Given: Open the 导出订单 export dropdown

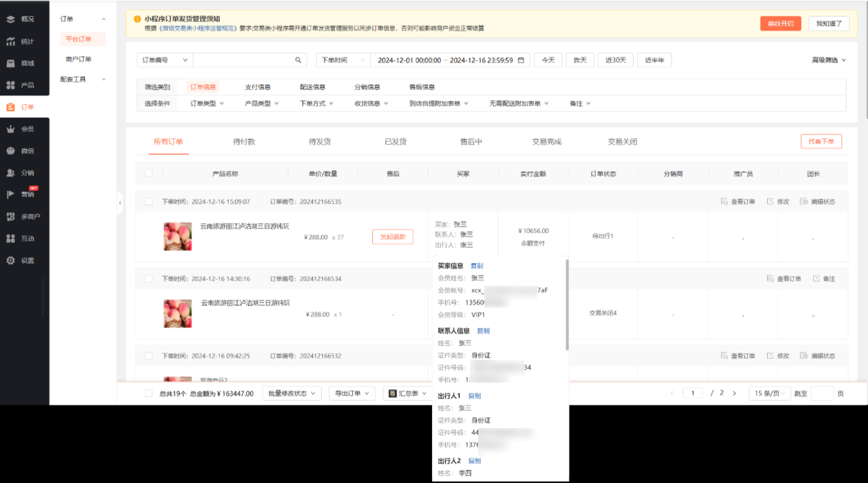Looking at the screenshot, I should pyautogui.click(x=353, y=393).
